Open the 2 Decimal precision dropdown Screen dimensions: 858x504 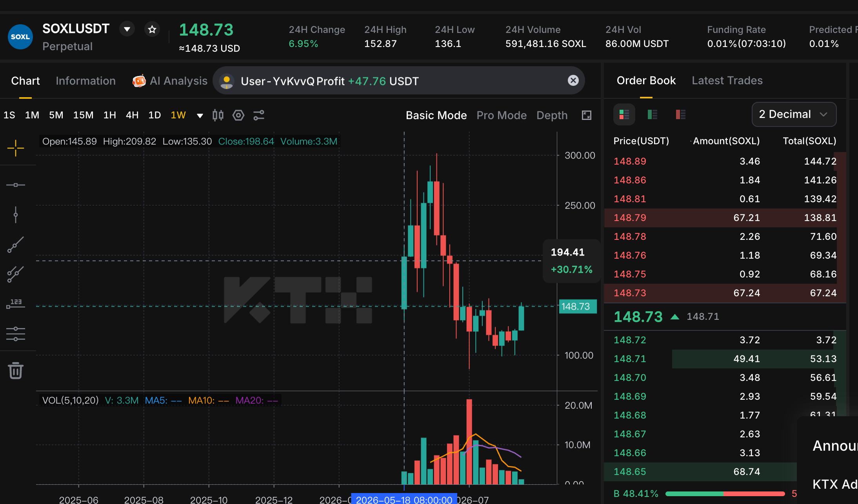pyautogui.click(x=794, y=114)
